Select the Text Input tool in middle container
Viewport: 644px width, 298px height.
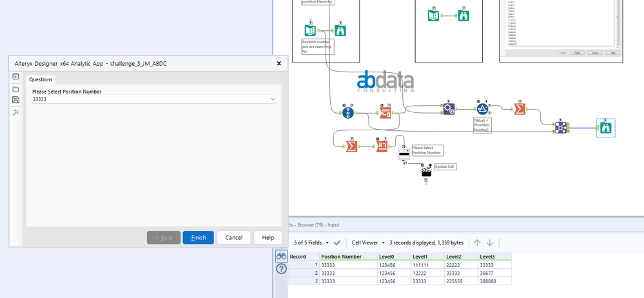click(x=433, y=15)
